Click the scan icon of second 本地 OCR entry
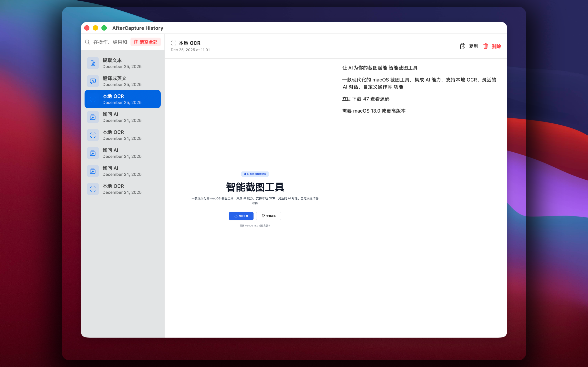Screen dimensions: 588x367 (93, 135)
